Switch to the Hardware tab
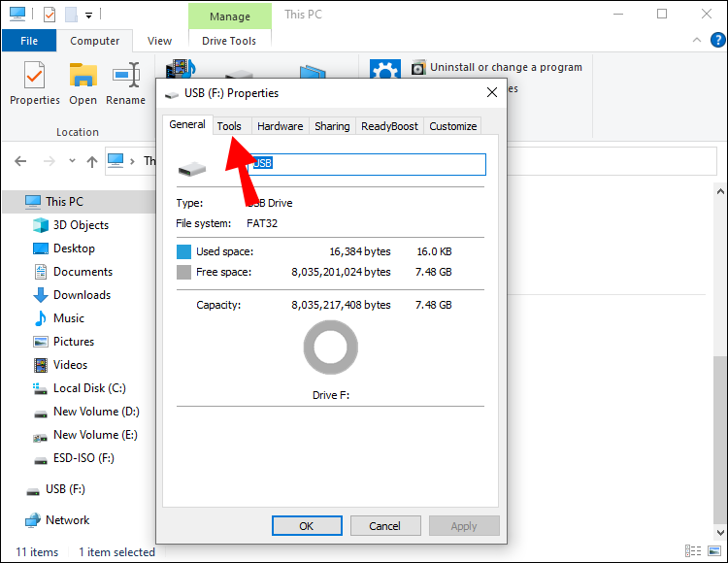The height and width of the screenshot is (563, 728). tap(280, 126)
